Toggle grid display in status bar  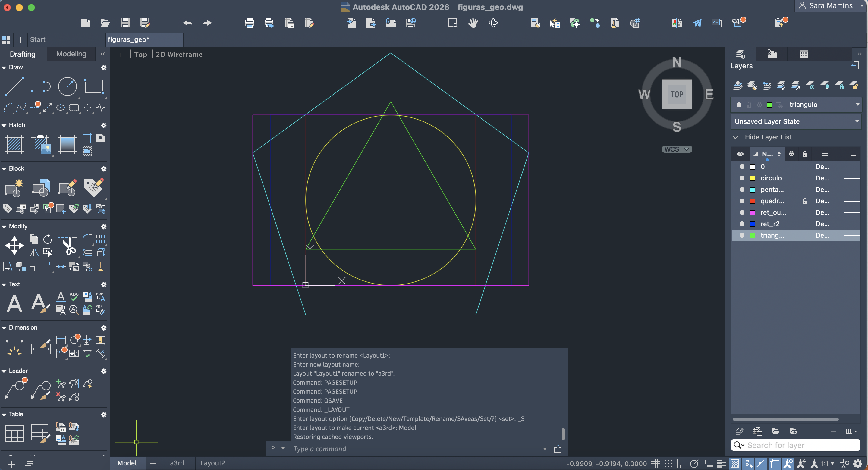pos(655,464)
